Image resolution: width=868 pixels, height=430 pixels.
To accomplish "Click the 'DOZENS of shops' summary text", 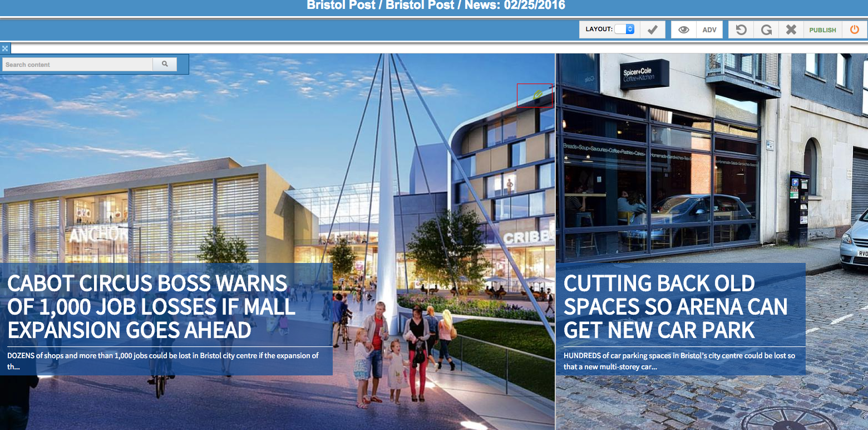I will (x=163, y=361).
